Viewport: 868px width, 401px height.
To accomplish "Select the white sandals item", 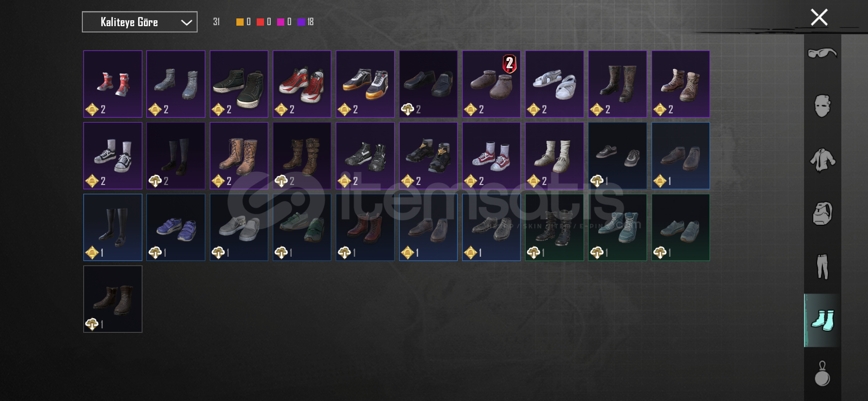I will click(555, 84).
